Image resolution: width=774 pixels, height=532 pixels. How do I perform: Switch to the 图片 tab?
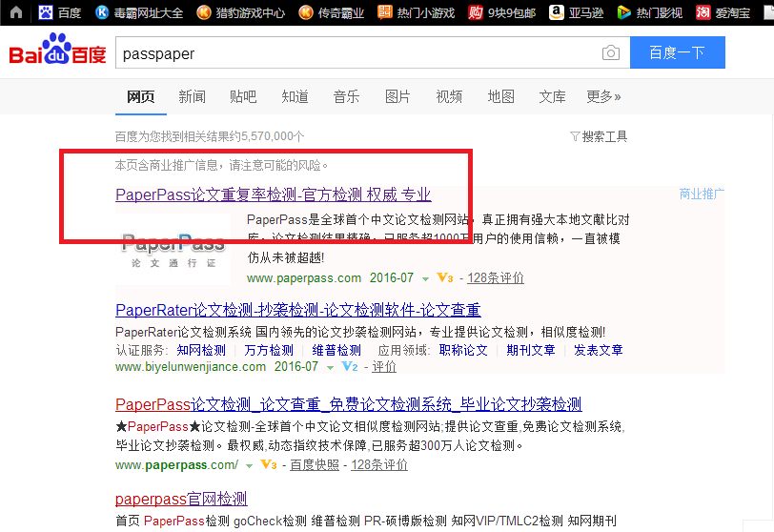pos(397,96)
